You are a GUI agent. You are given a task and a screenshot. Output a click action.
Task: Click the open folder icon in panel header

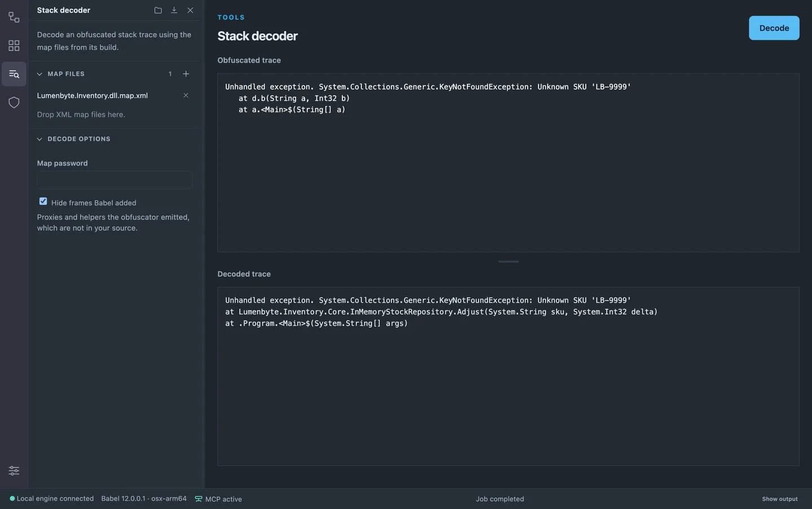[158, 10]
